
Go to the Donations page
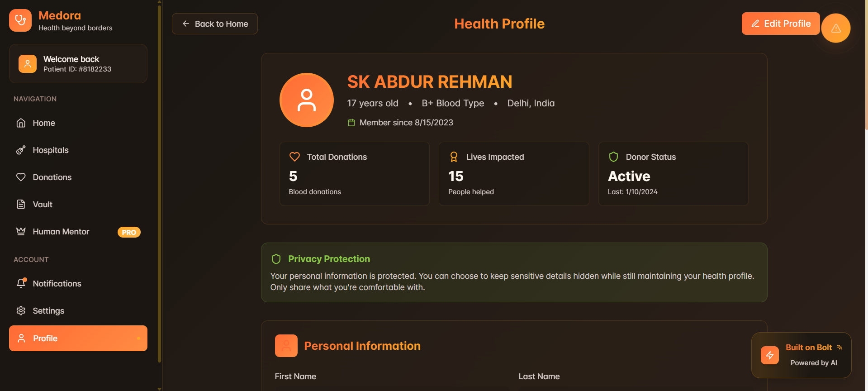(78, 177)
